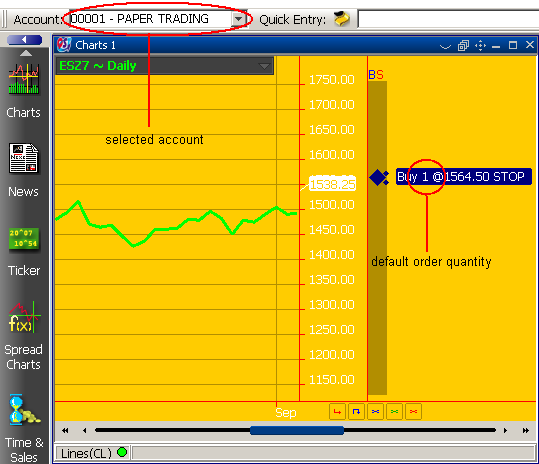Screen dimensions: 539x464
Task: Click the BS trading column header
Action: point(376,75)
